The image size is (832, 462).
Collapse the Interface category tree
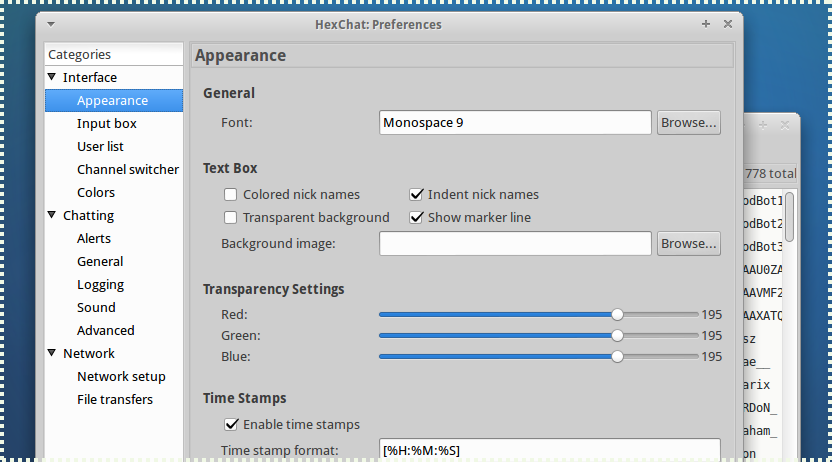pos(52,77)
